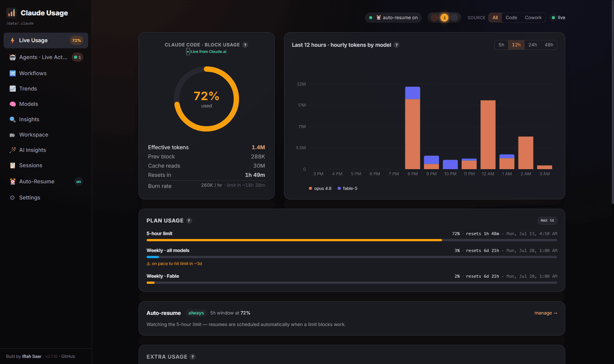
Task: Show help for hourly tokens by model
Action: (x=397, y=45)
